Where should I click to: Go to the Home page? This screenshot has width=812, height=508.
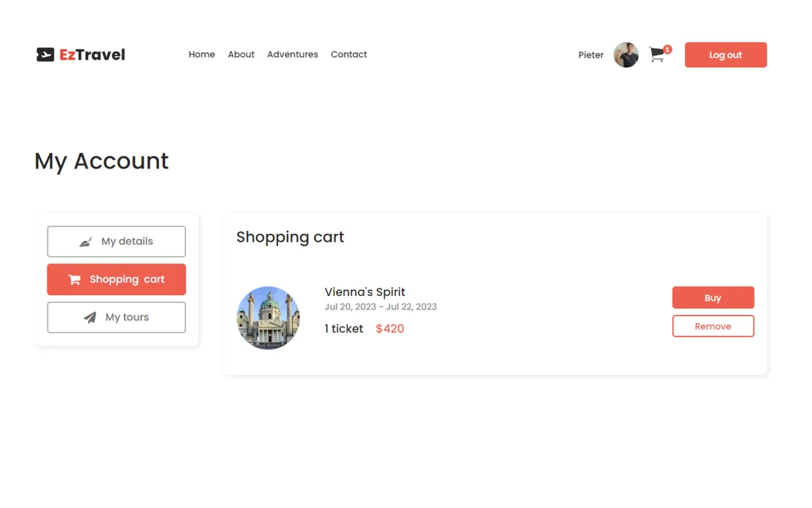pyautogui.click(x=202, y=55)
